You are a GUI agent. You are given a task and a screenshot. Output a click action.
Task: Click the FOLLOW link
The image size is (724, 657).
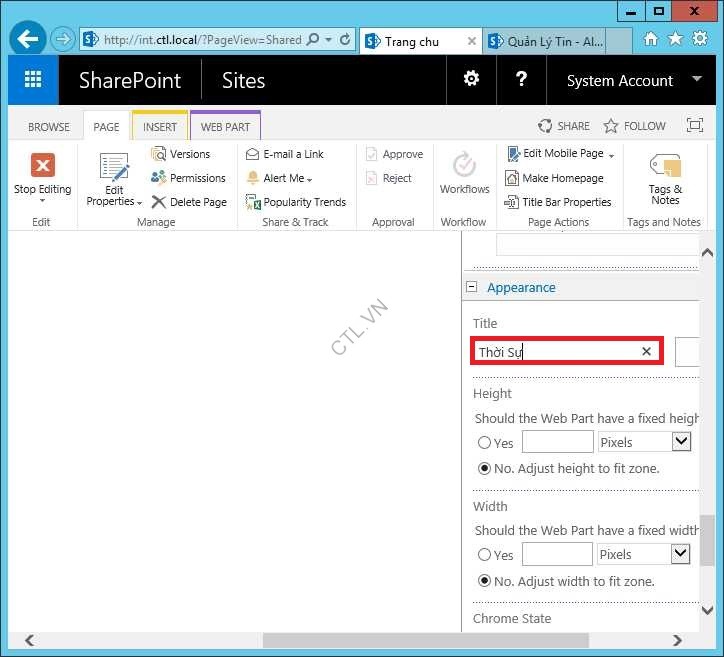tap(635, 126)
